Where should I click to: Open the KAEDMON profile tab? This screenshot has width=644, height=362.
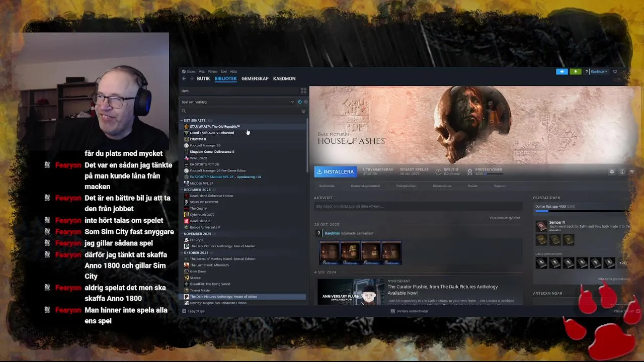(284, 78)
